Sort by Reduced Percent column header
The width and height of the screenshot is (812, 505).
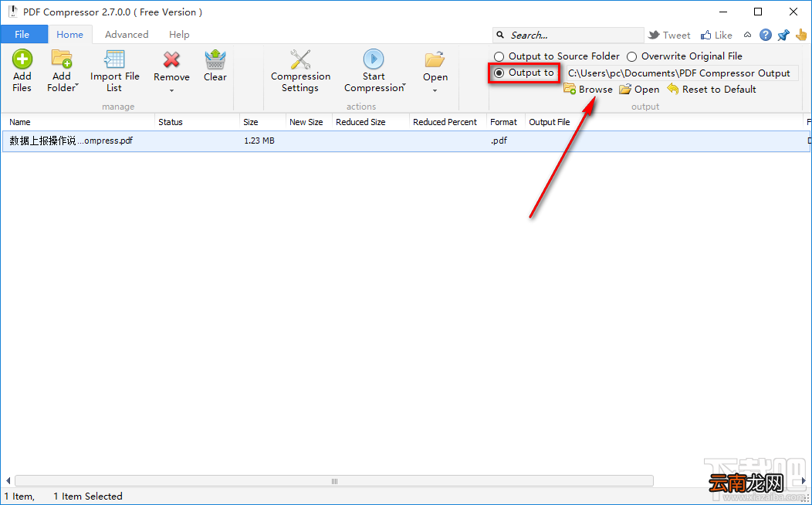(x=448, y=122)
